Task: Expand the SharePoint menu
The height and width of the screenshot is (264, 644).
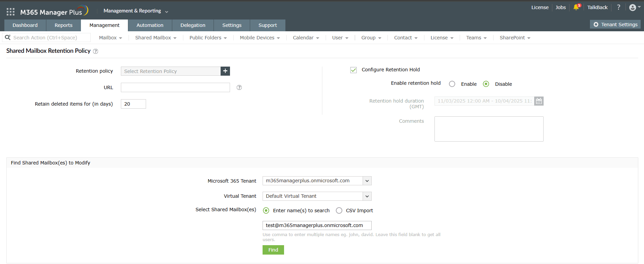Action: tap(515, 38)
